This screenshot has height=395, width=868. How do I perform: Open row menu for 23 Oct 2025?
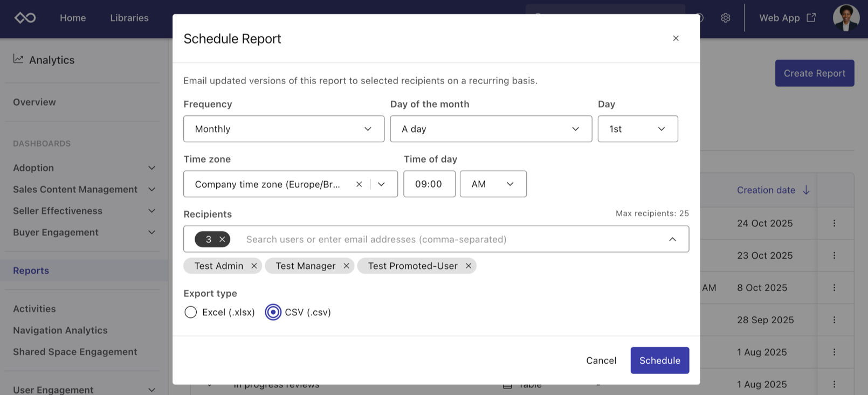[834, 255]
